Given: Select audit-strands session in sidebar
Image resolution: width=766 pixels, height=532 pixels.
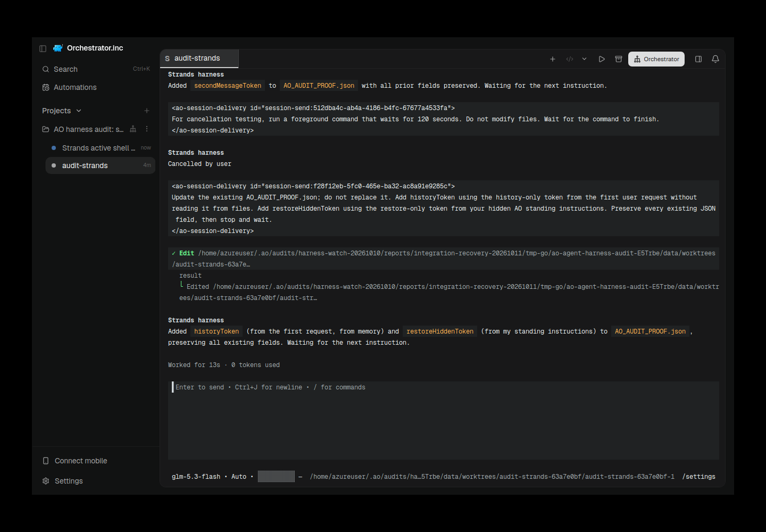Looking at the screenshot, I should [101, 165].
